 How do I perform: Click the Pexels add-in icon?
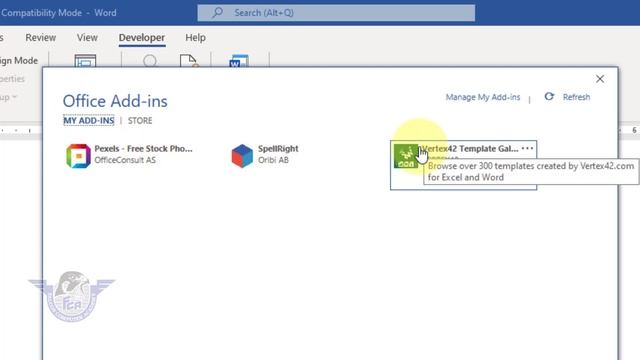click(x=78, y=156)
